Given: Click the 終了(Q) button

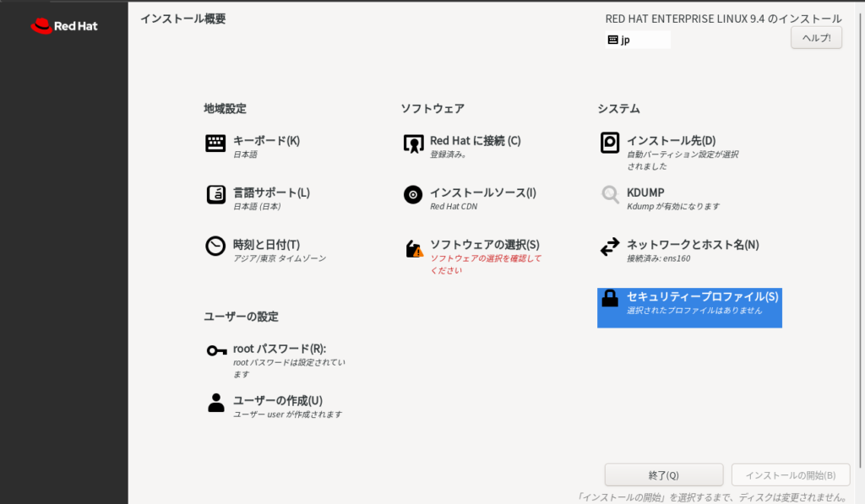Looking at the screenshot, I should click(x=663, y=474).
